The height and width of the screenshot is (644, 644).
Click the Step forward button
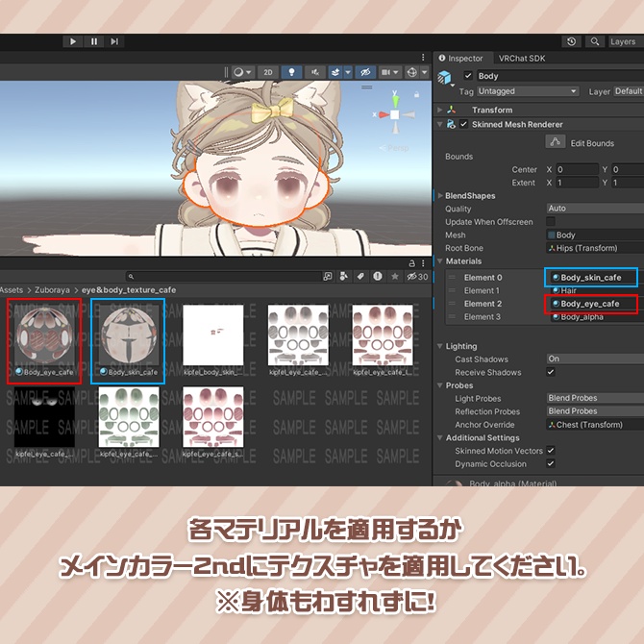pos(114,41)
